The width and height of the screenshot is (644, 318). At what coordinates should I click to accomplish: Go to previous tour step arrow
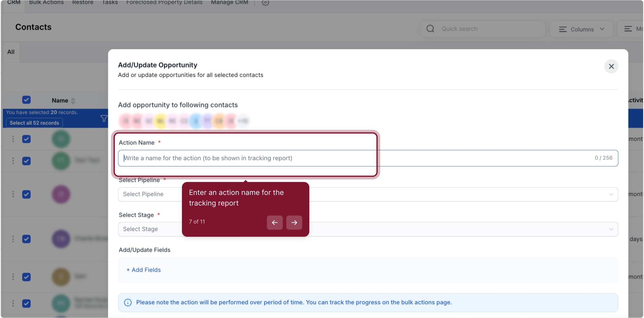click(x=275, y=223)
